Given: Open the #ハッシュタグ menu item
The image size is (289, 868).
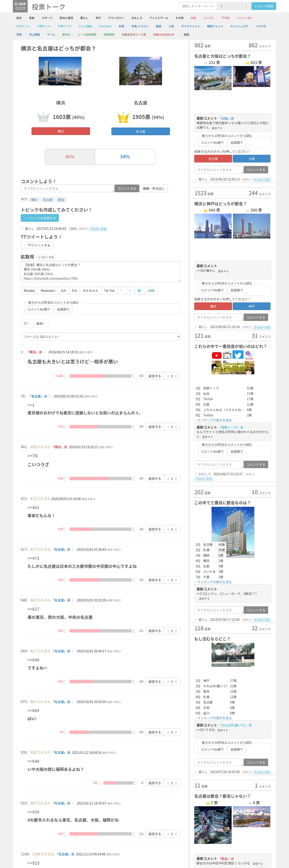Looking at the screenshot, I should click(239, 26).
